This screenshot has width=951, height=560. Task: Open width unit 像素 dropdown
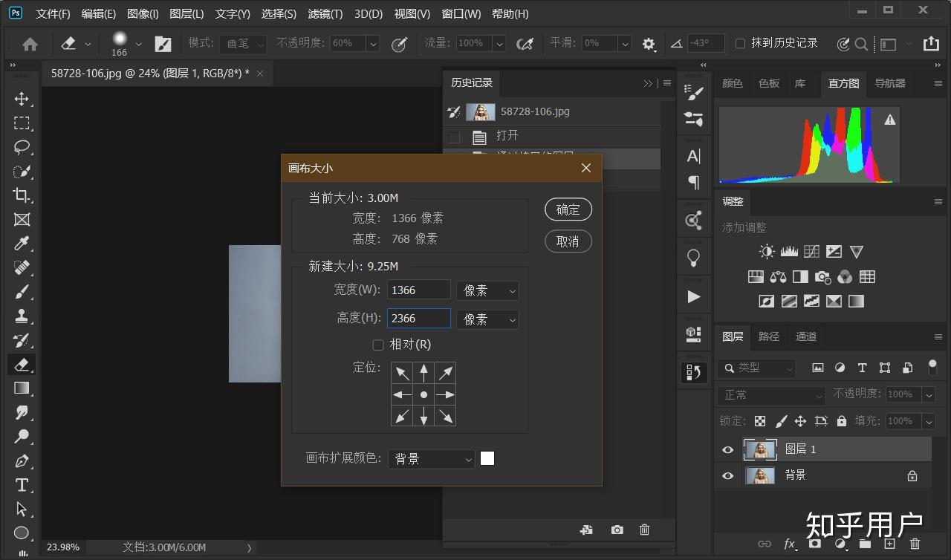tap(487, 290)
